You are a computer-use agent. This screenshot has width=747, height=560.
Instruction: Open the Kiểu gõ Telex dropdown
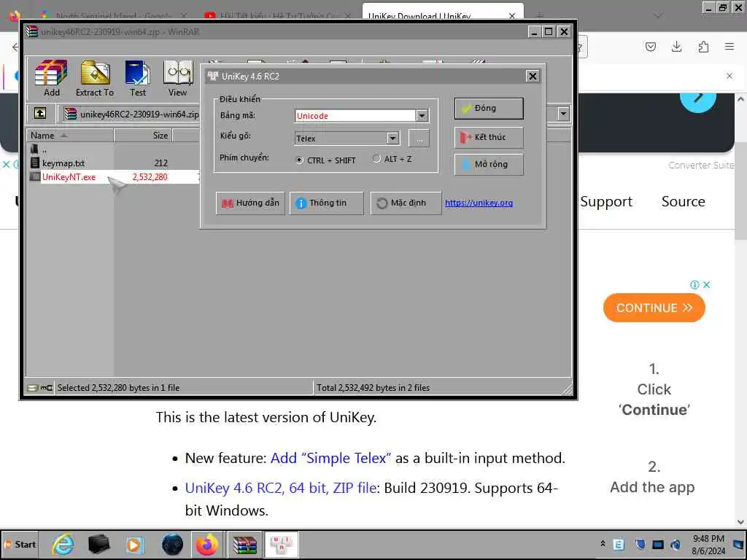392,139
